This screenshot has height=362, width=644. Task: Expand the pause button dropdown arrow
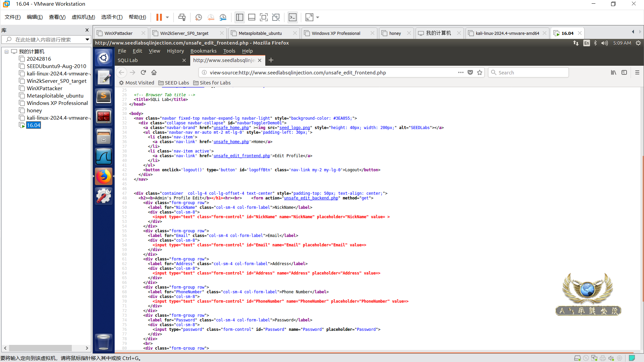coord(167,17)
